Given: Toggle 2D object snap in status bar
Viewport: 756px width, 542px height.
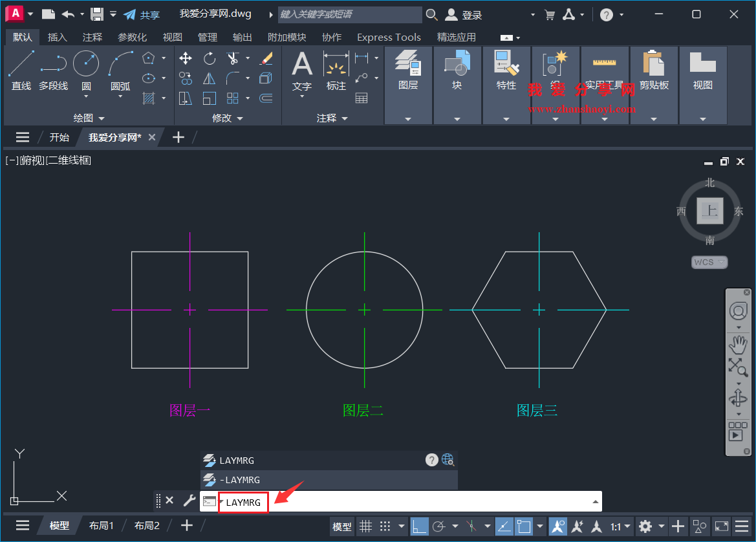Looking at the screenshot, I should pos(524,526).
